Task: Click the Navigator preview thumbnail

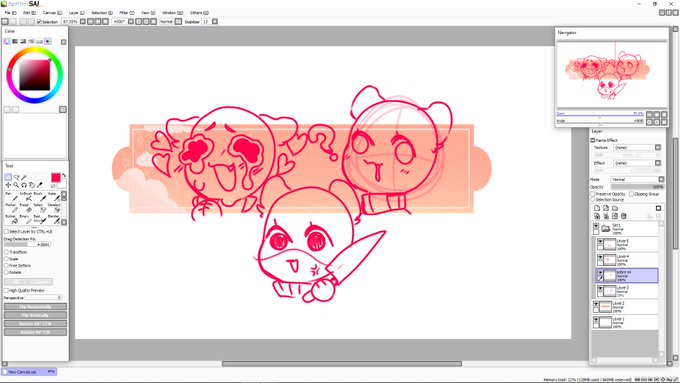Action: [x=612, y=74]
